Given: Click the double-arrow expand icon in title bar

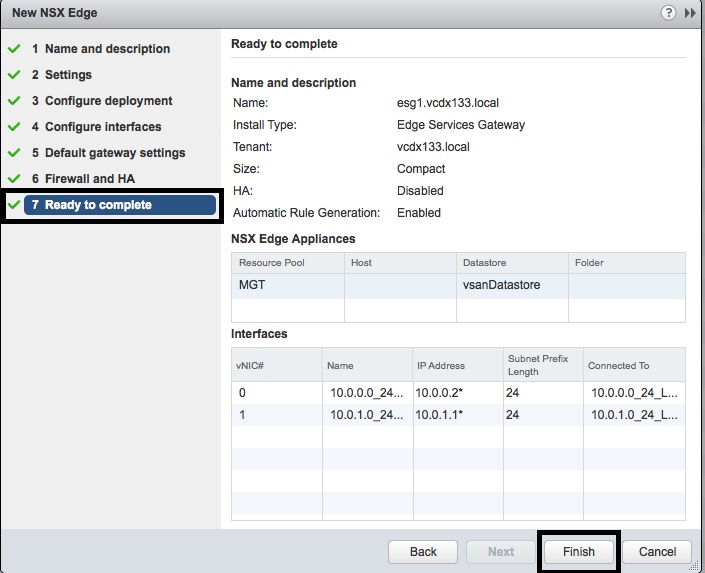Looking at the screenshot, I should click(x=690, y=13).
